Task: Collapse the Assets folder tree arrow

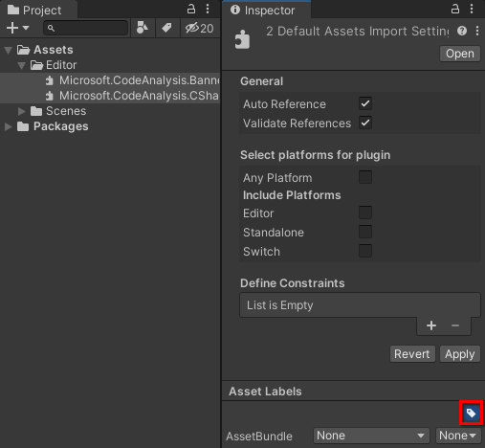Action: point(9,50)
